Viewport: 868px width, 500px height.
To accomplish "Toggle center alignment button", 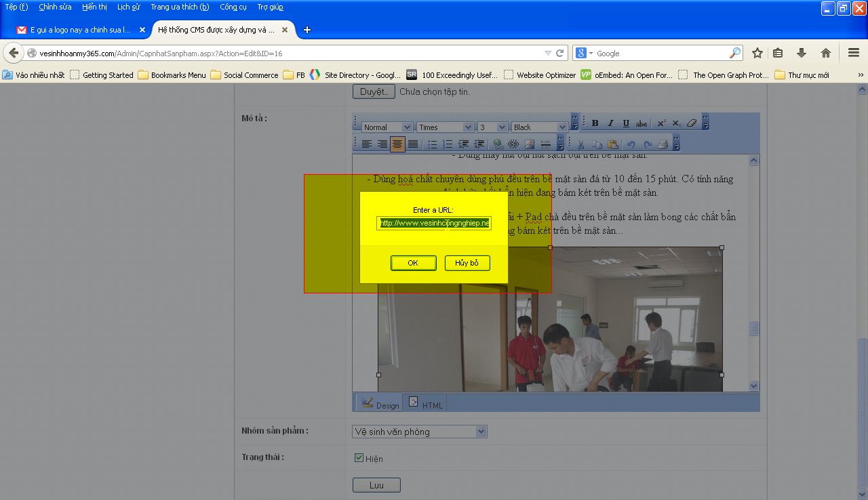I will [397, 144].
